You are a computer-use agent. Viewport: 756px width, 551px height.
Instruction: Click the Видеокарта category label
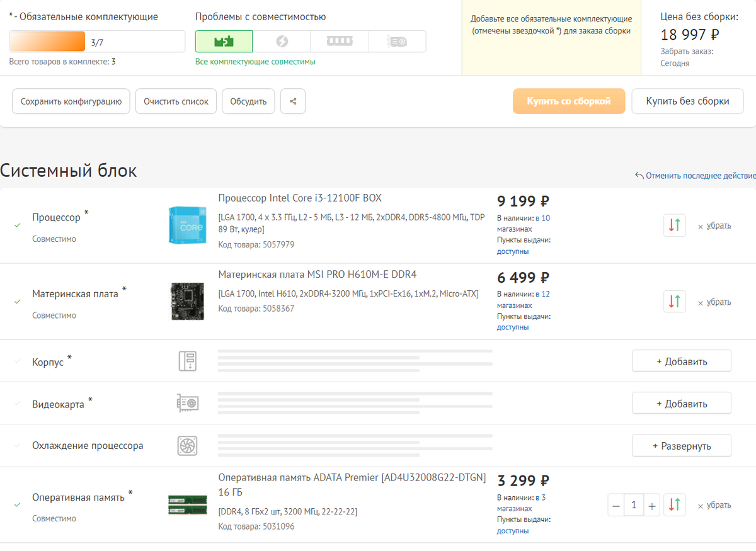(58, 404)
